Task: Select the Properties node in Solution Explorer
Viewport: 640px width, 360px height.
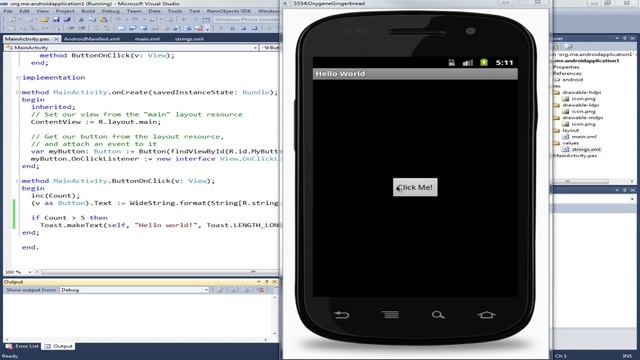Action: pos(566,67)
